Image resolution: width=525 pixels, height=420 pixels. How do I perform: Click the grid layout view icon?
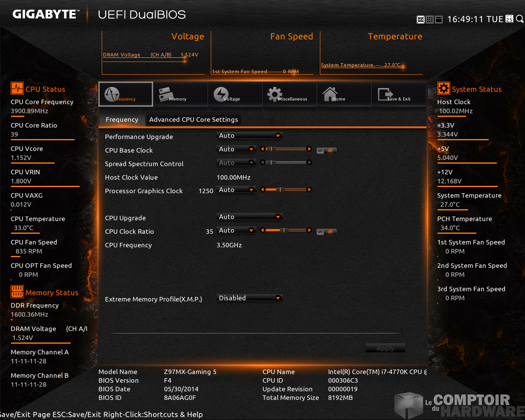[x=430, y=19]
